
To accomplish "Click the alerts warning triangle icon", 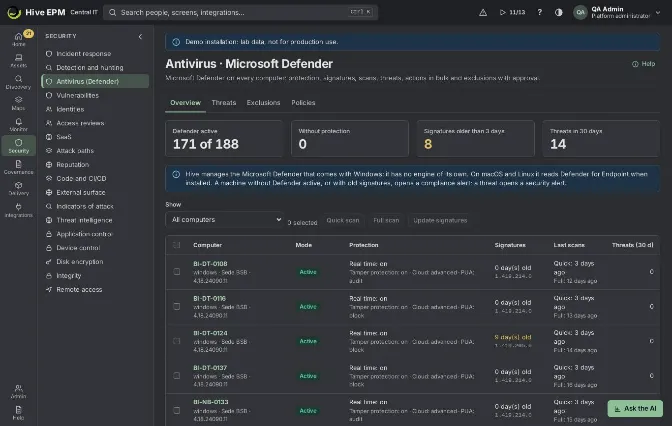I will point(483,12).
